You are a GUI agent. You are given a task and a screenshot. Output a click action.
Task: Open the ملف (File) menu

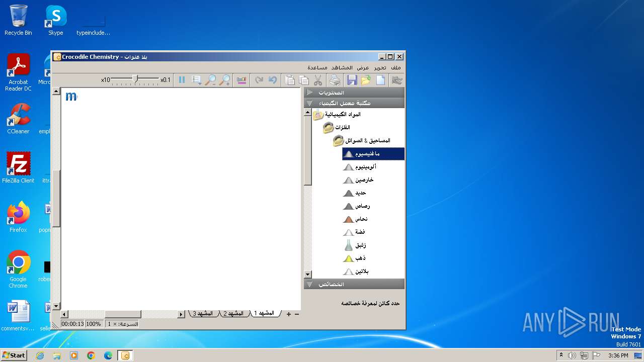click(396, 67)
